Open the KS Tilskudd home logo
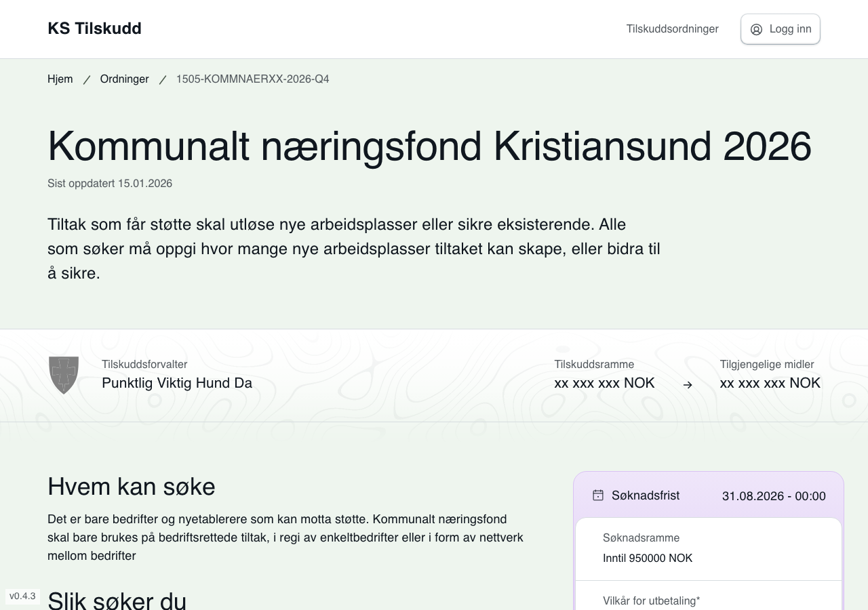The image size is (868, 610). tap(94, 28)
